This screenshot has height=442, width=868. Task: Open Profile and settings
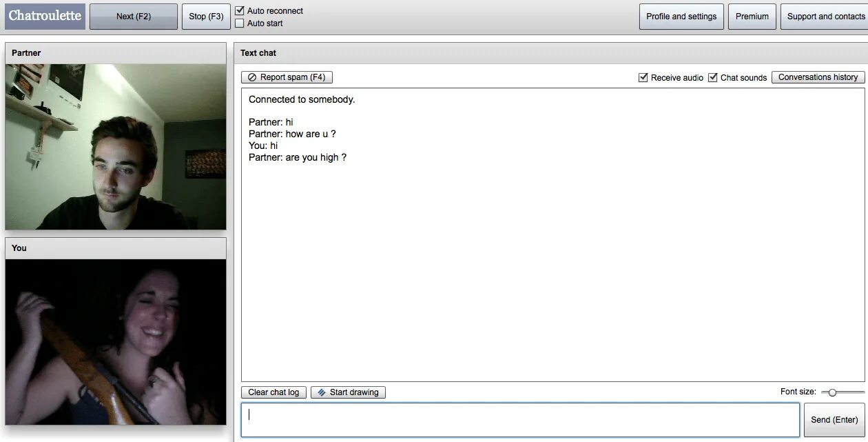tap(681, 17)
